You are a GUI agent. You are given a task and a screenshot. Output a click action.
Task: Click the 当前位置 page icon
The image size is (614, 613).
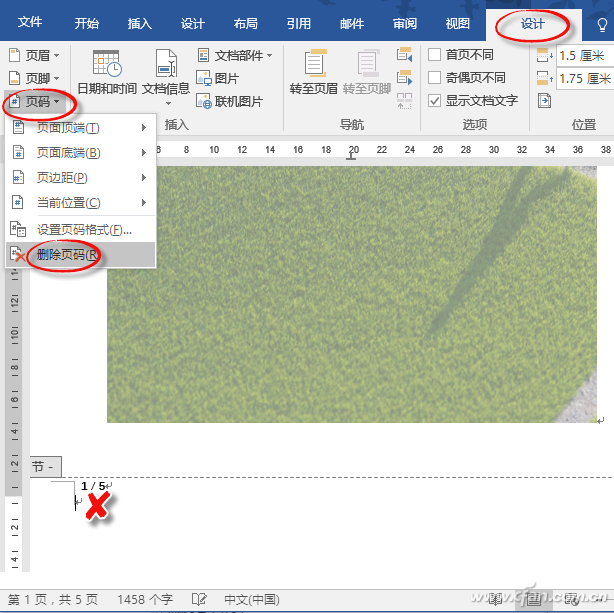click(x=18, y=203)
